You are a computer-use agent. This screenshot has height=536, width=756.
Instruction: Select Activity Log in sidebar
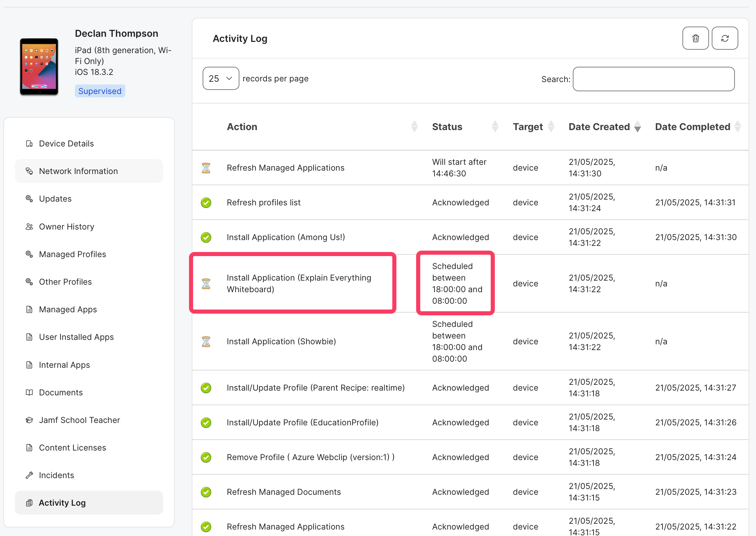[x=89, y=503]
